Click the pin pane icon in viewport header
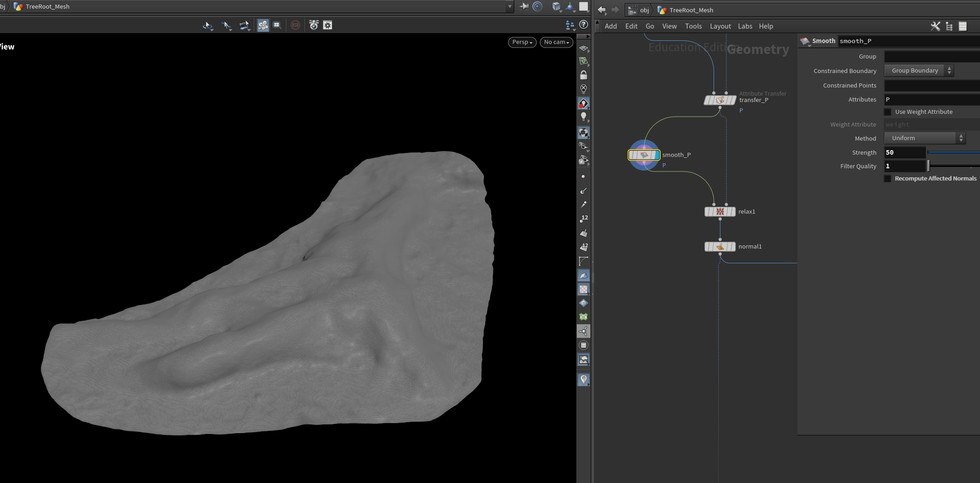Image resolution: width=980 pixels, height=483 pixels. [x=524, y=6]
